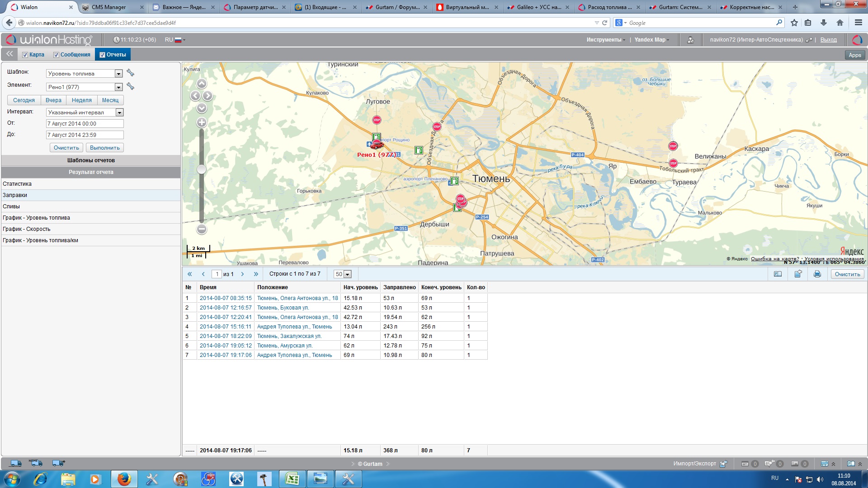Image resolution: width=868 pixels, height=488 pixels.
Task: Pan the map up with arrow
Action: (x=202, y=84)
